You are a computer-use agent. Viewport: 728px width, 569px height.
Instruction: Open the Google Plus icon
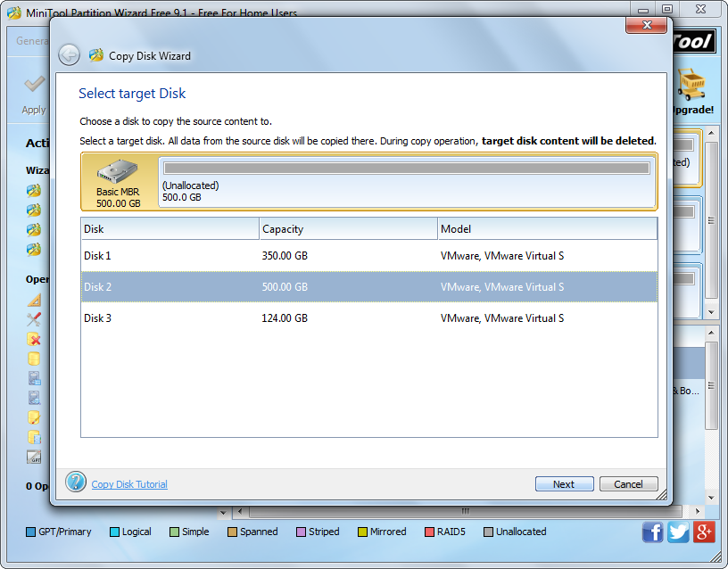click(704, 532)
